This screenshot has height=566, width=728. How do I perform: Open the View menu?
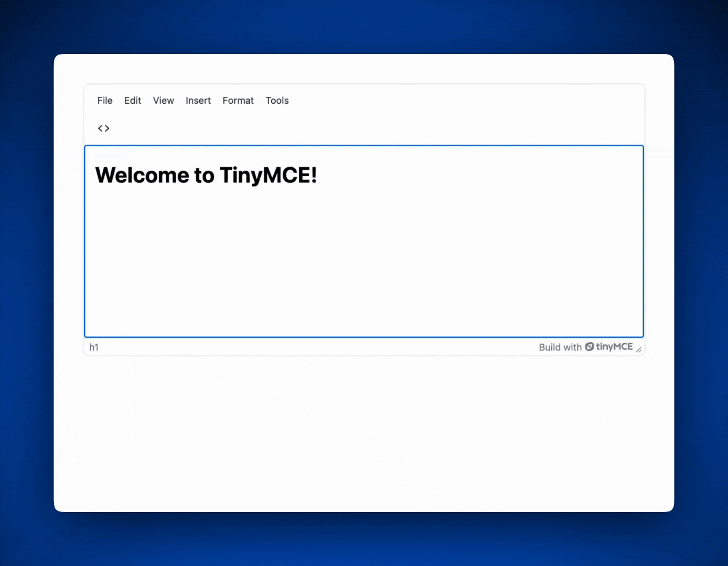pyautogui.click(x=164, y=101)
